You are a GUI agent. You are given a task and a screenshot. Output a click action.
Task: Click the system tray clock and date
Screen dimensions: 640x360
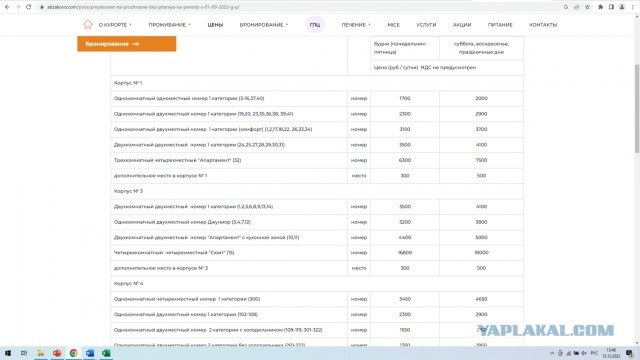[611, 353]
